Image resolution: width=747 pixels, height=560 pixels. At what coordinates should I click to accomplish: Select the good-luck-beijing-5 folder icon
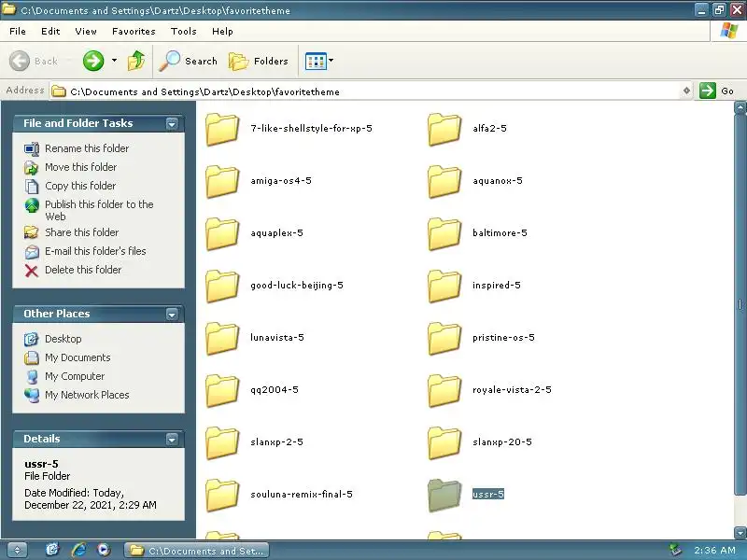(x=222, y=287)
